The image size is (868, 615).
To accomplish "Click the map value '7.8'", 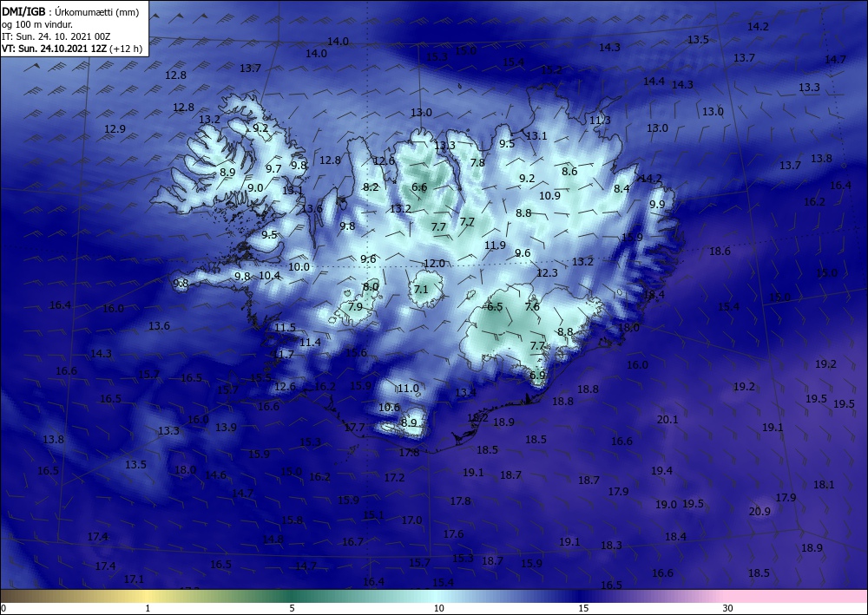I will click(x=477, y=162).
